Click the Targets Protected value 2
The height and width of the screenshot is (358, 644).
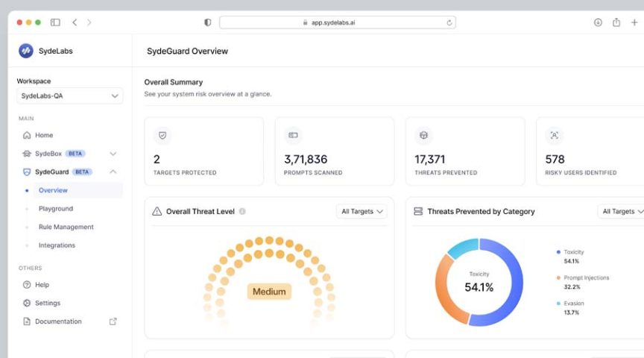(x=157, y=159)
